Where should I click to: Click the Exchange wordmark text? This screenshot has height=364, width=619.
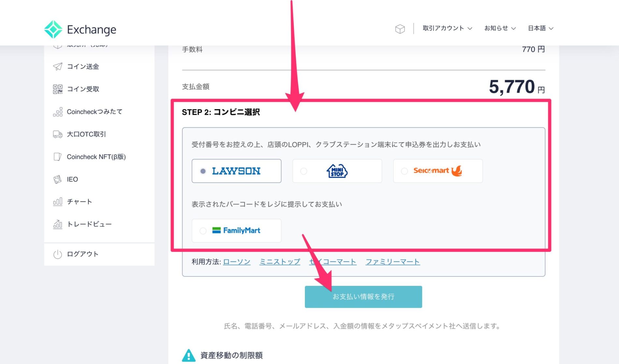coord(92,30)
